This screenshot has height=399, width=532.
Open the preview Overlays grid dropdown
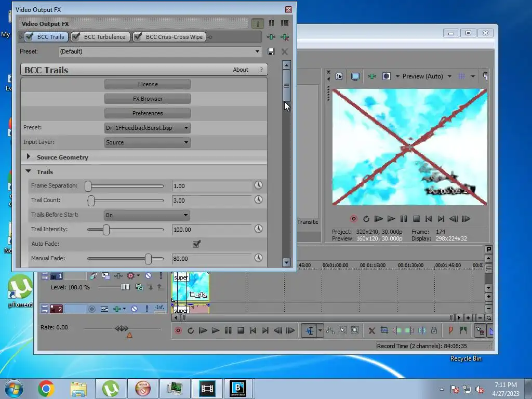473,76
